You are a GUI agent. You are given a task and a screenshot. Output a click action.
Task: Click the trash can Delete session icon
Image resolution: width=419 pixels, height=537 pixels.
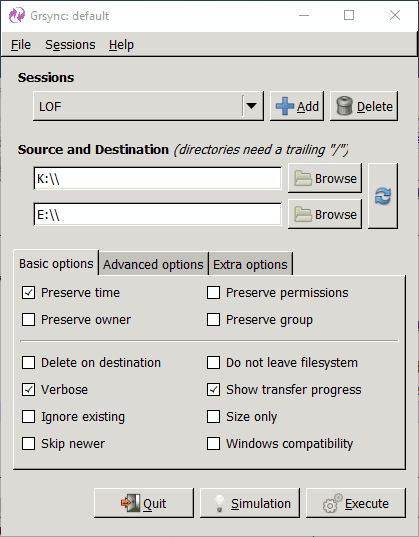(x=344, y=106)
